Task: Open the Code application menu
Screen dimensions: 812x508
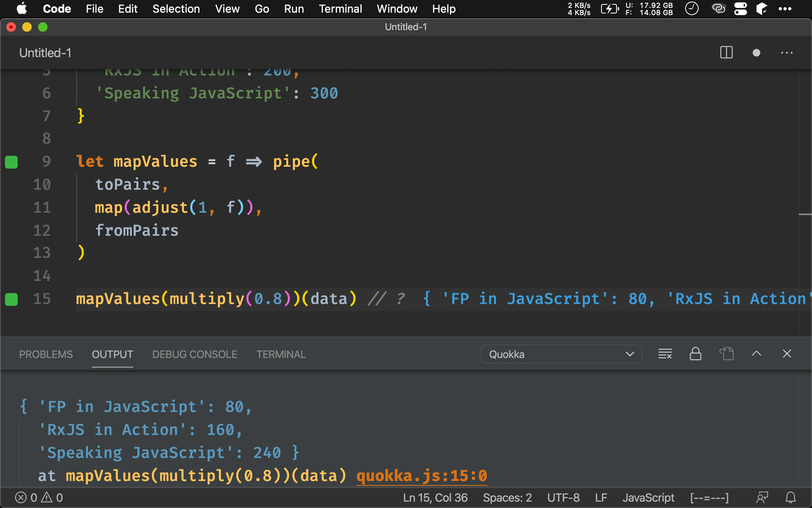Action: (x=57, y=9)
